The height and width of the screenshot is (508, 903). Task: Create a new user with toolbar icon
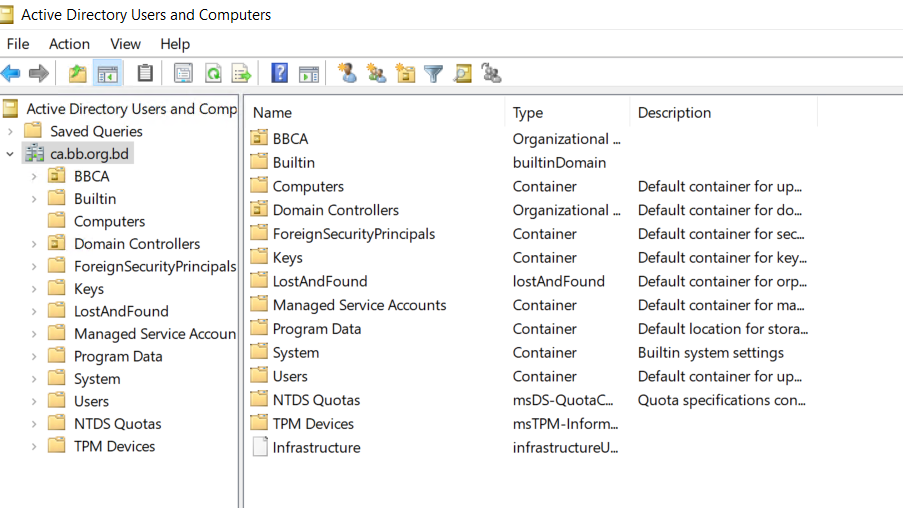click(347, 73)
